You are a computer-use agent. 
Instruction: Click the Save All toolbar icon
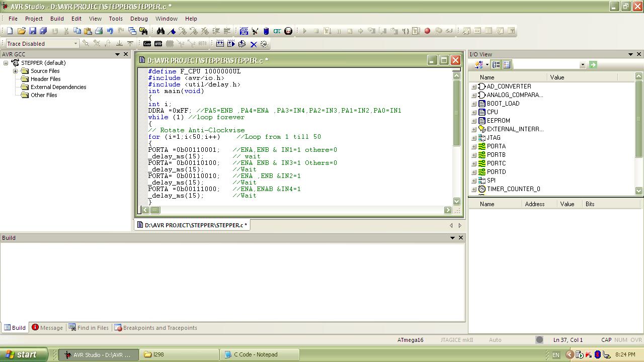click(43, 31)
